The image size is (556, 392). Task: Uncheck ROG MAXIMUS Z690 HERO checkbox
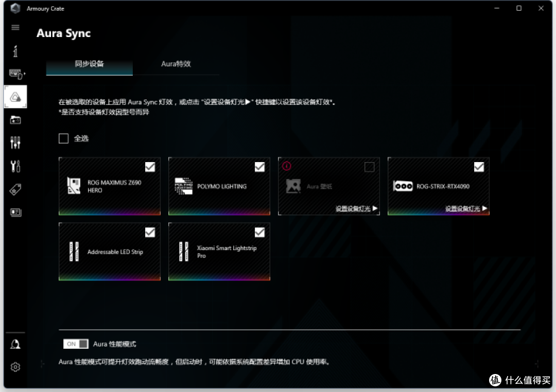coord(150,167)
